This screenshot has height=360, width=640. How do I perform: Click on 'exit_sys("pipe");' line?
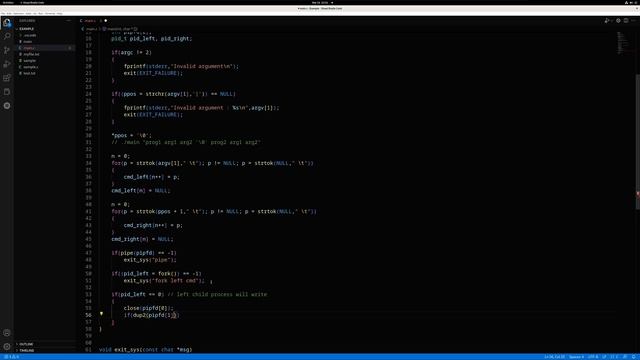[150, 260]
